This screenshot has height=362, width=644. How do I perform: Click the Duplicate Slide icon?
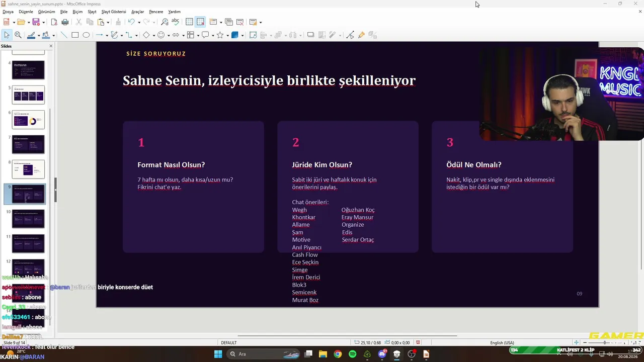pyautogui.click(x=229, y=22)
